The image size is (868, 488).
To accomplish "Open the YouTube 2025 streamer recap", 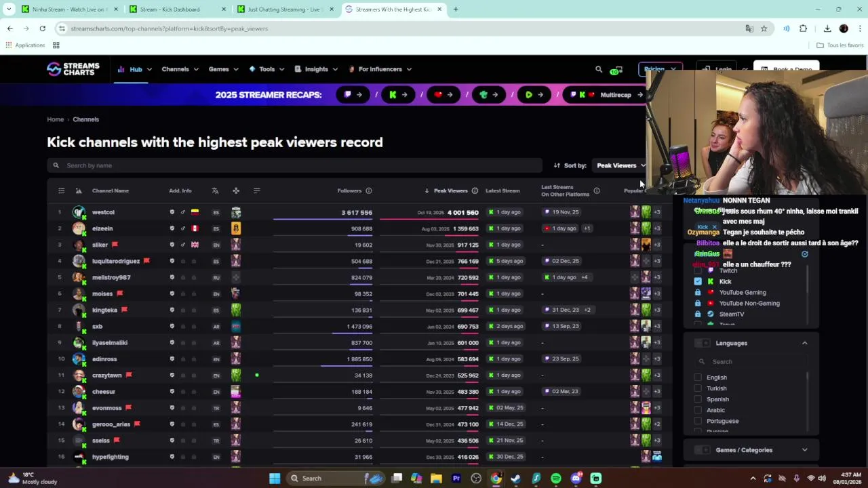I will click(x=443, y=95).
